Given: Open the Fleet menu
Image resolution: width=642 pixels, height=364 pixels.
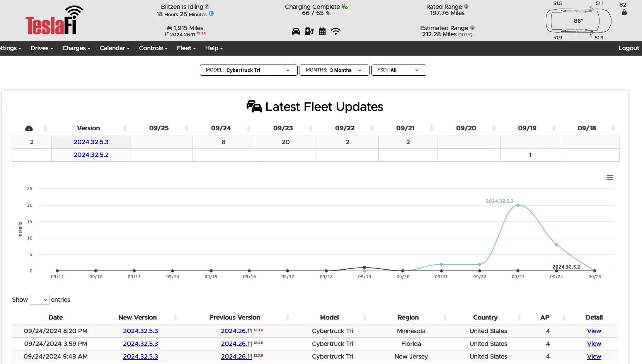Looking at the screenshot, I should point(186,48).
